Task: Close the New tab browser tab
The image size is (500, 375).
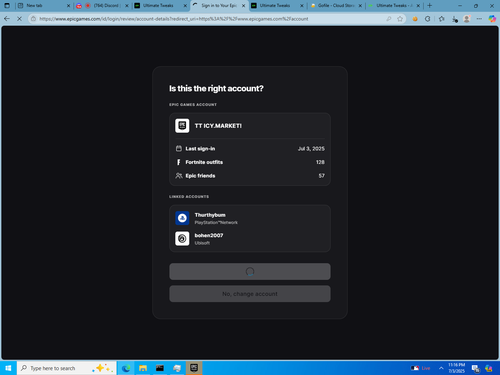Action: click(68, 6)
